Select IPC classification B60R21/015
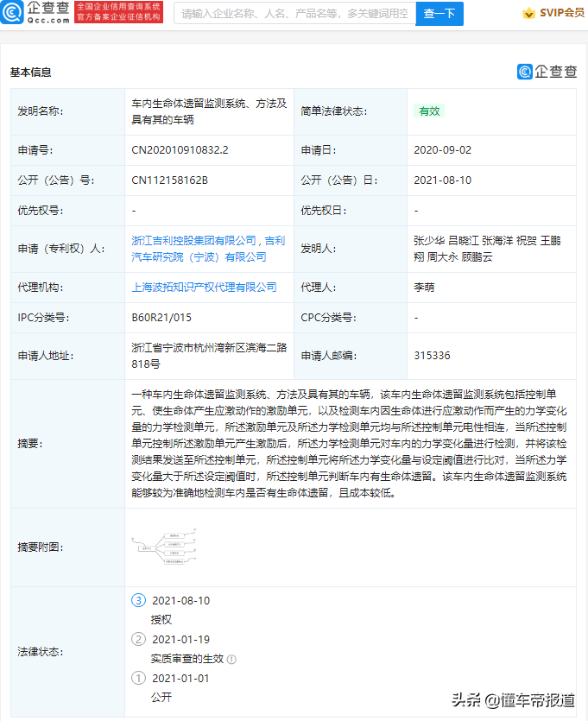 (161, 318)
